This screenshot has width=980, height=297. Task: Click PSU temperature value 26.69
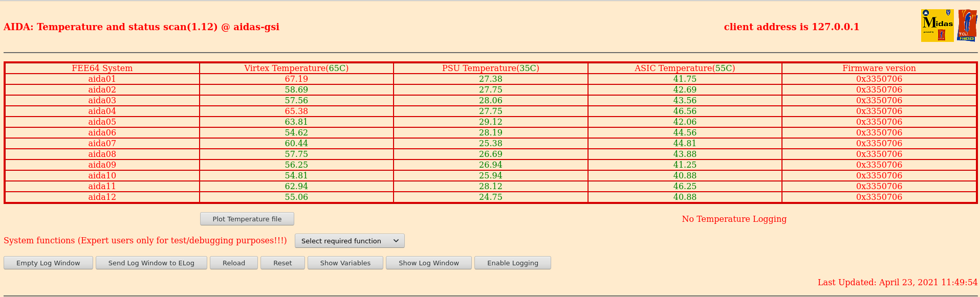coord(491,154)
